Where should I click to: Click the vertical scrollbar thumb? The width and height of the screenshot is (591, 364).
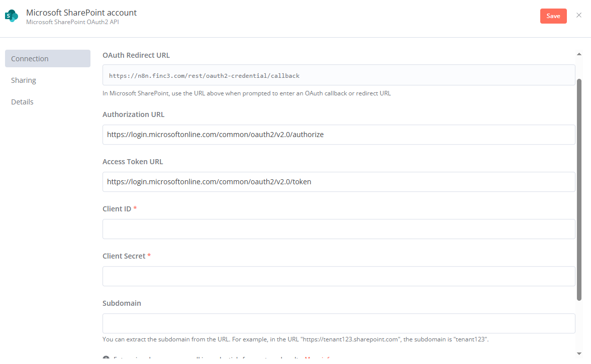pyautogui.click(x=579, y=190)
